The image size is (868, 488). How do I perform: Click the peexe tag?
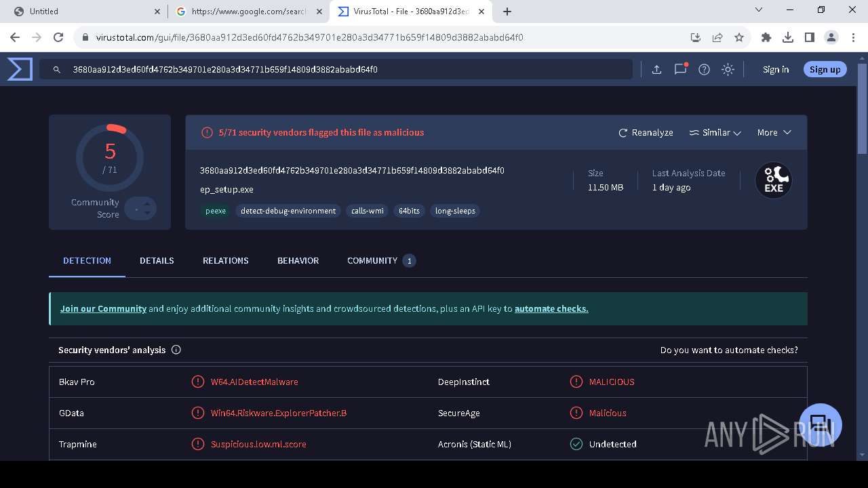216,211
